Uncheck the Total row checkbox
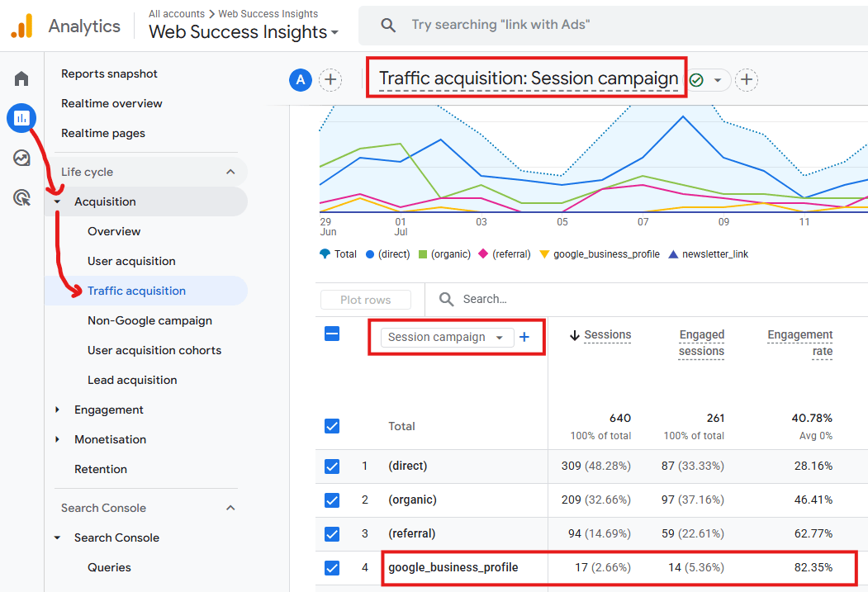The image size is (868, 592). click(332, 426)
